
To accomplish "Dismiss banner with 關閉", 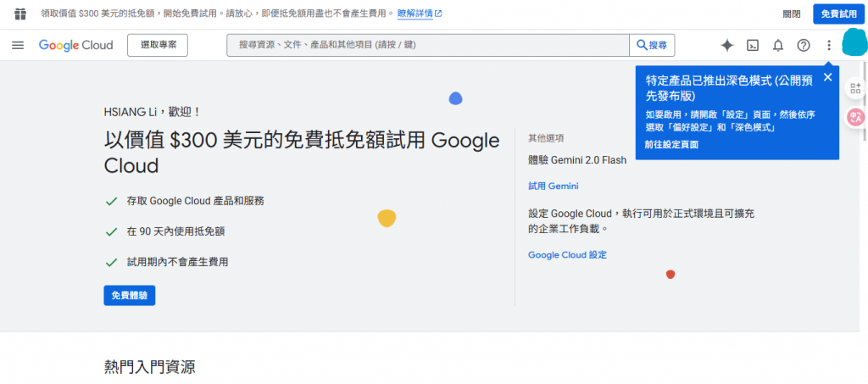I will click(x=791, y=14).
